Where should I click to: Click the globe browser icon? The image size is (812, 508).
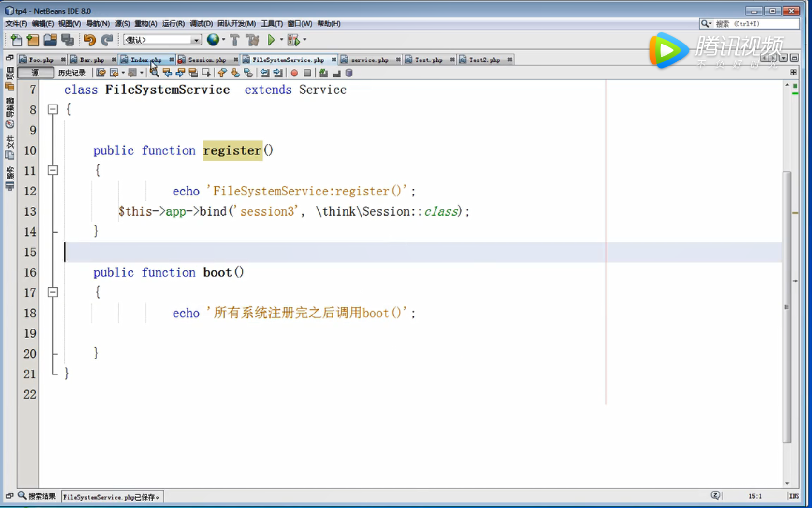pos(213,40)
